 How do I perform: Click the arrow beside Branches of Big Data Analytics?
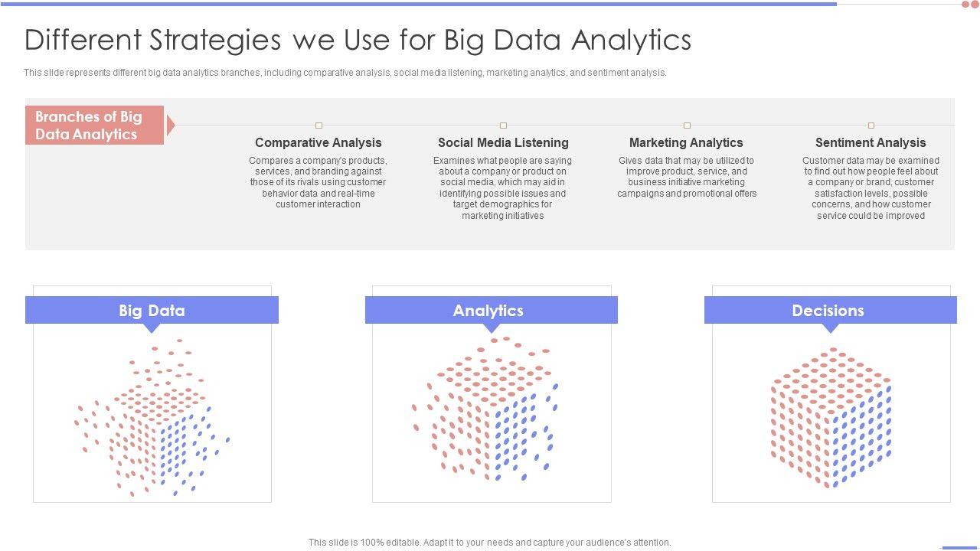pyautogui.click(x=171, y=126)
